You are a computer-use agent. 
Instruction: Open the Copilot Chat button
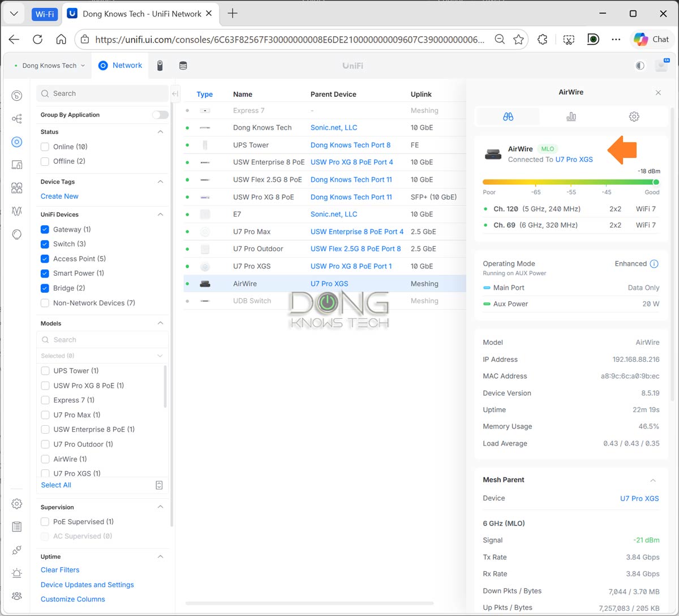click(651, 39)
